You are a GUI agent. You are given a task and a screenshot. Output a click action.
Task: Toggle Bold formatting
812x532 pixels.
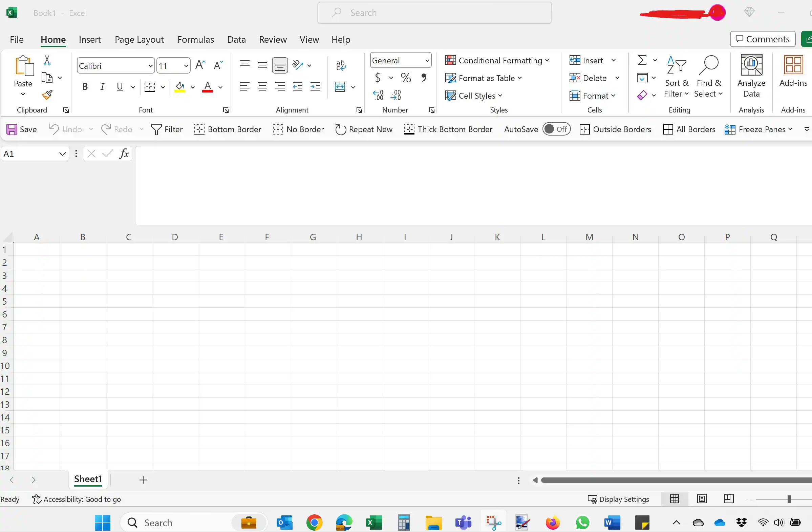pyautogui.click(x=85, y=87)
